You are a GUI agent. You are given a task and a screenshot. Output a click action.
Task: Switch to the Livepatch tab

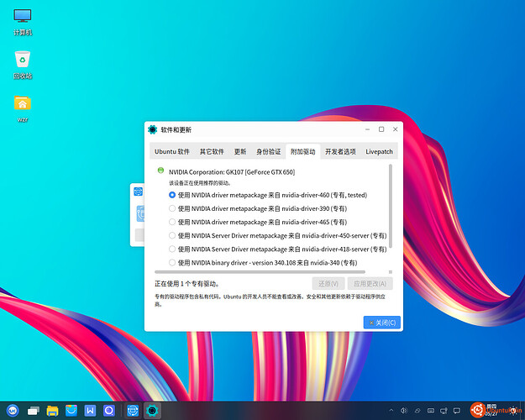point(379,151)
